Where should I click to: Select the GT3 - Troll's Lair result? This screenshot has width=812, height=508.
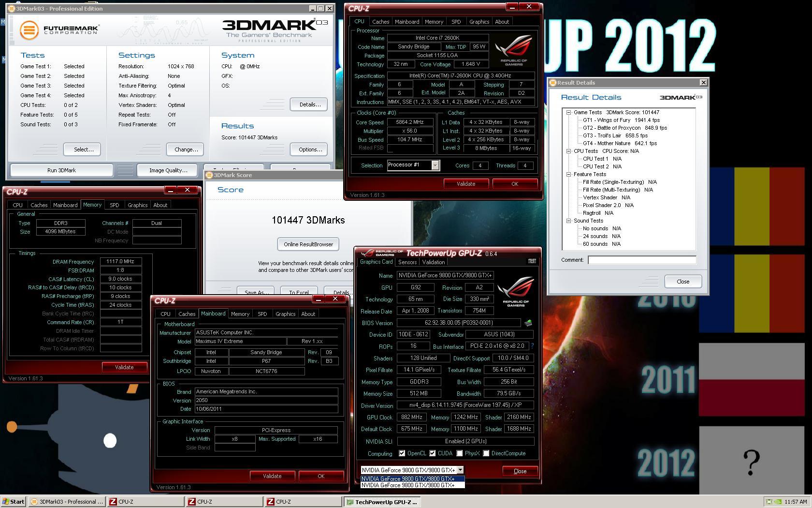click(x=615, y=135)
